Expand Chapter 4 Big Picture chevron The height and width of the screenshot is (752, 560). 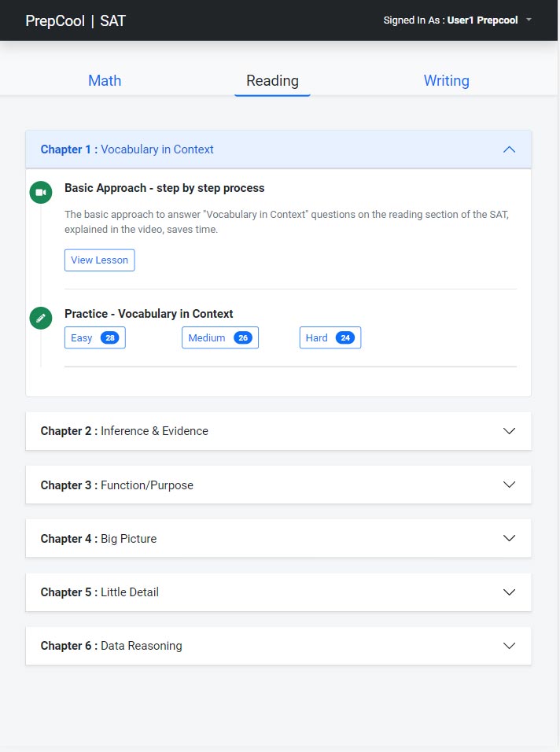coord(509,538)
